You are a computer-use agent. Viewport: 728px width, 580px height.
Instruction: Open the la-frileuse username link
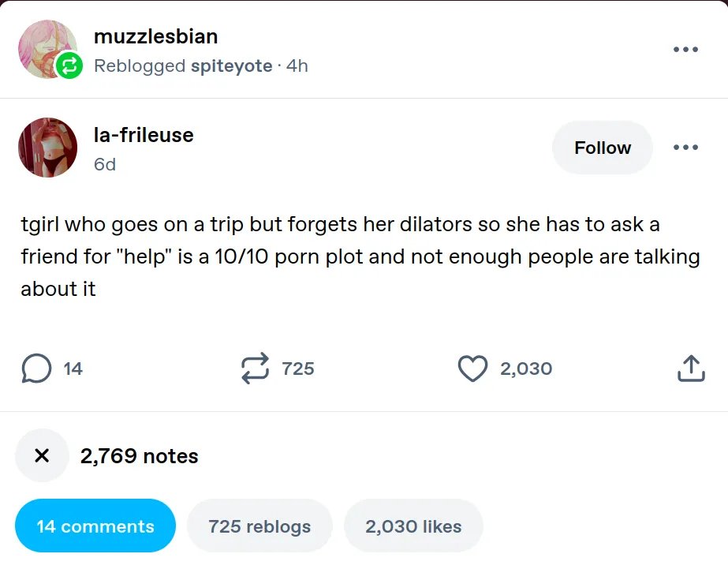click(144, 135)
